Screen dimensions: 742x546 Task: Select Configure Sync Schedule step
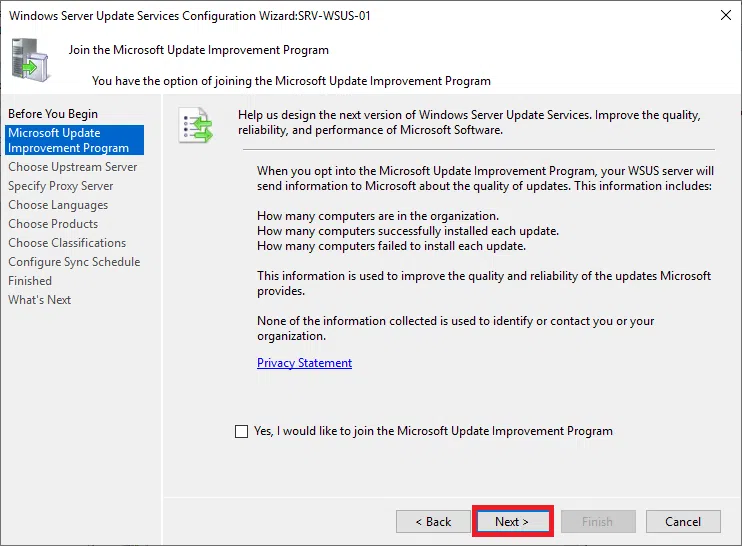[x=74, y=262]
